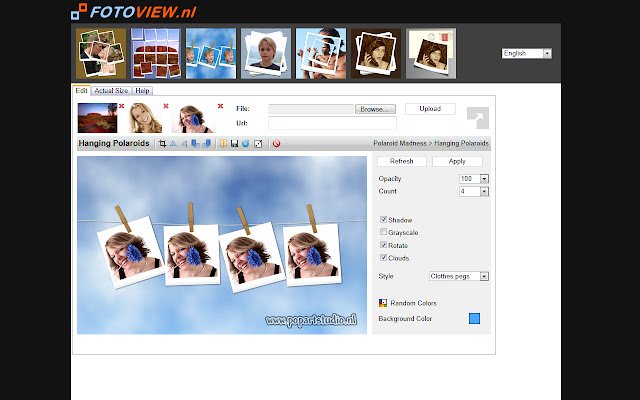Click the Browse... button

pyautogui.click(x=376, y=109)
